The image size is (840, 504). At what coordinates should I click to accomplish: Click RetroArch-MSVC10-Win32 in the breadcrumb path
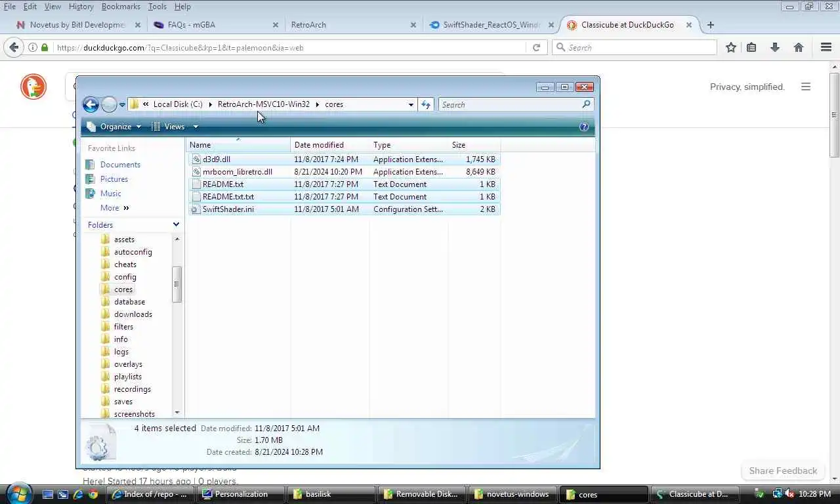[x=263, y=104]
